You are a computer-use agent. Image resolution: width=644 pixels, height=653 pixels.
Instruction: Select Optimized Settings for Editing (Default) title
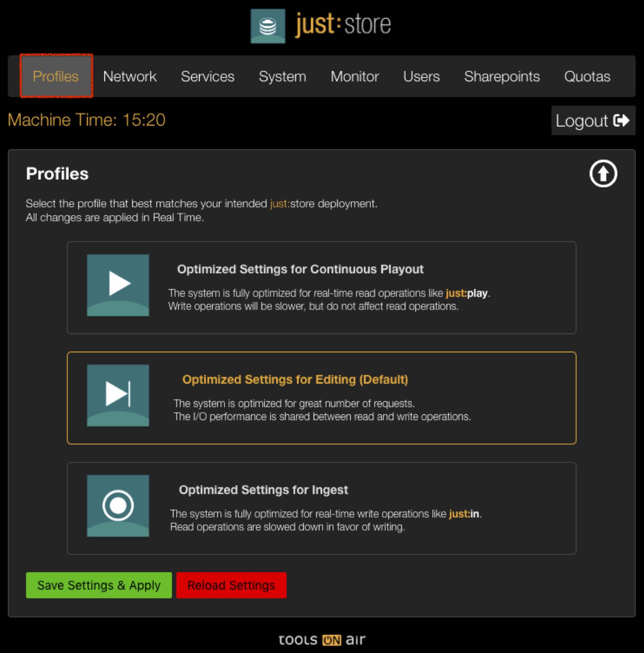point(295,379)
